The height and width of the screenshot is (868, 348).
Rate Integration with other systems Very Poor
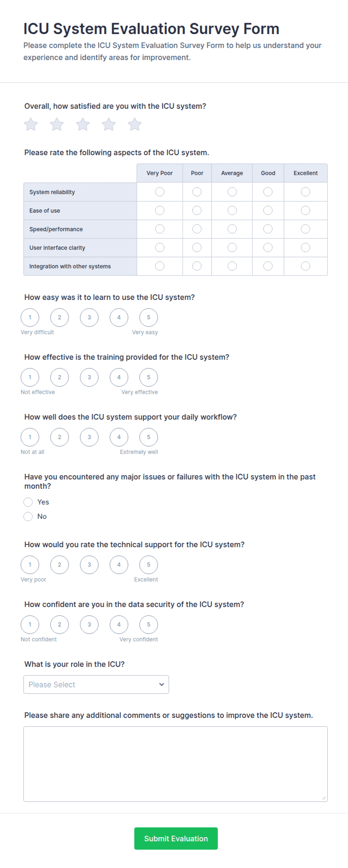[x=160, y=266]
